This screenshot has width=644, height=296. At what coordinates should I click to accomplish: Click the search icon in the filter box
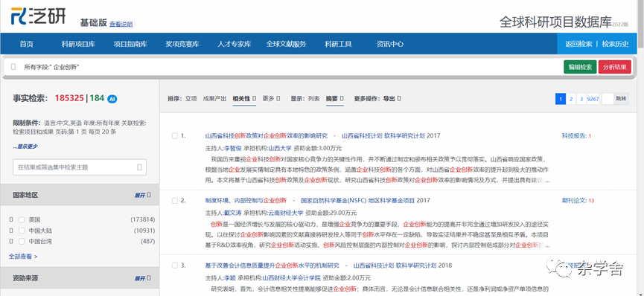139,167
